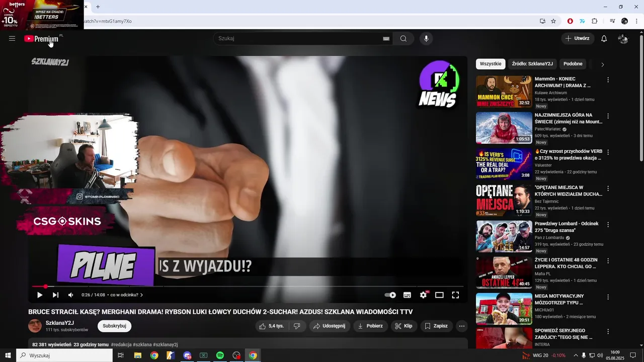
Task: Open Chrome media controls icon
Action: pyautogui.click(x=612, y=21)
